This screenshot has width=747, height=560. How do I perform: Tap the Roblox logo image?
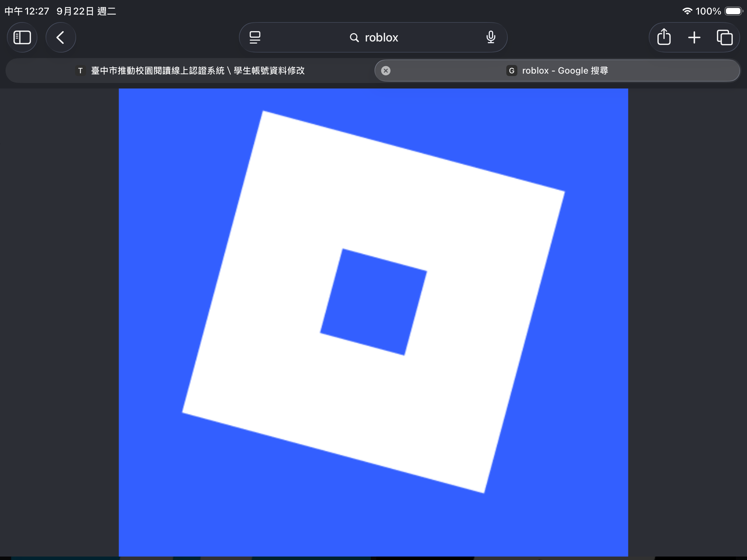click(x=373, y=322)
